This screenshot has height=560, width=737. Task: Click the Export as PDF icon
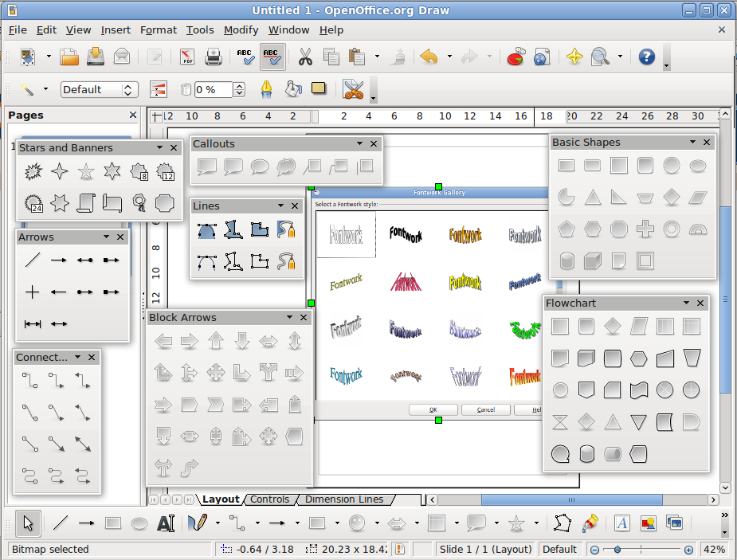pyautogui.click(x=187, y=57)
